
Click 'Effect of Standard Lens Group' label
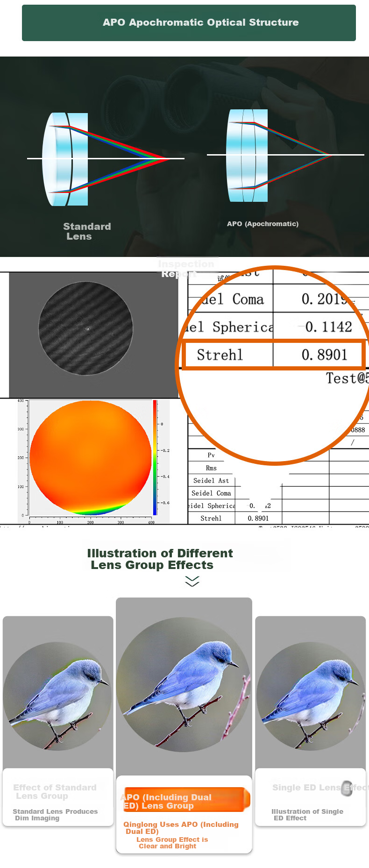click(55, 792)
